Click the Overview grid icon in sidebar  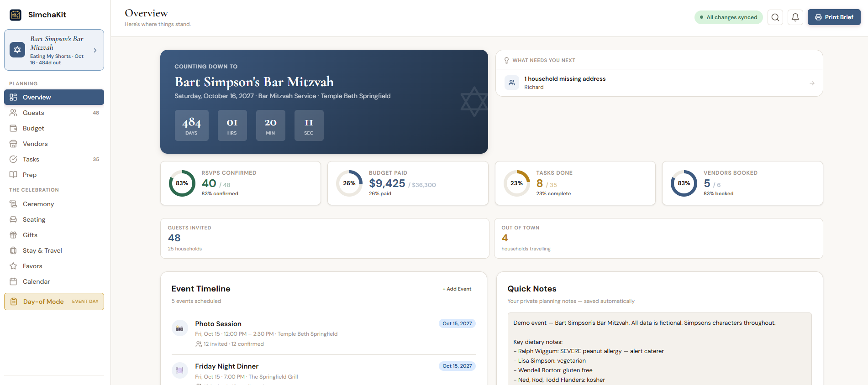point(13,97)
